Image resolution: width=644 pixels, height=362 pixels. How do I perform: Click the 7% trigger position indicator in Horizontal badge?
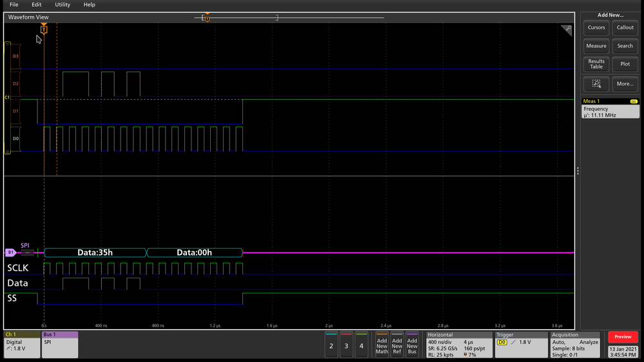(470, 355)
